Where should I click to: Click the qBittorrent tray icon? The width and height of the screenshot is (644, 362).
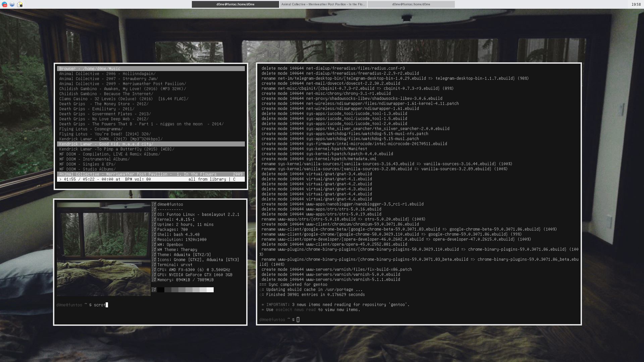coord(12,4)
